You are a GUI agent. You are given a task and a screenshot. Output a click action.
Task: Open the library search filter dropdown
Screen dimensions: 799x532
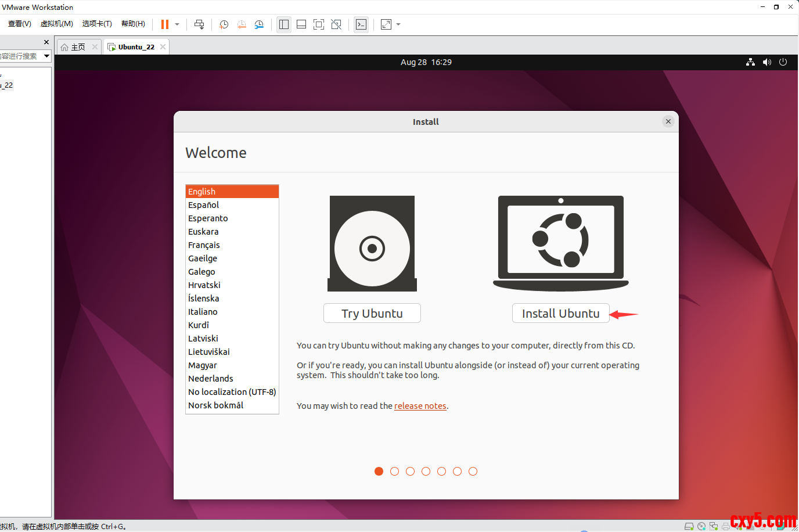(46, 56)
